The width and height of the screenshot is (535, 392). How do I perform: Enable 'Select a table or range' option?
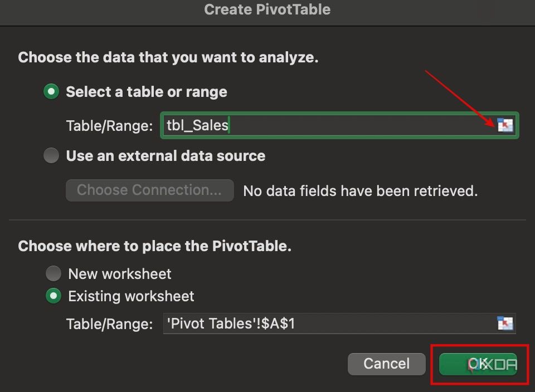click(x=51, y=91)
